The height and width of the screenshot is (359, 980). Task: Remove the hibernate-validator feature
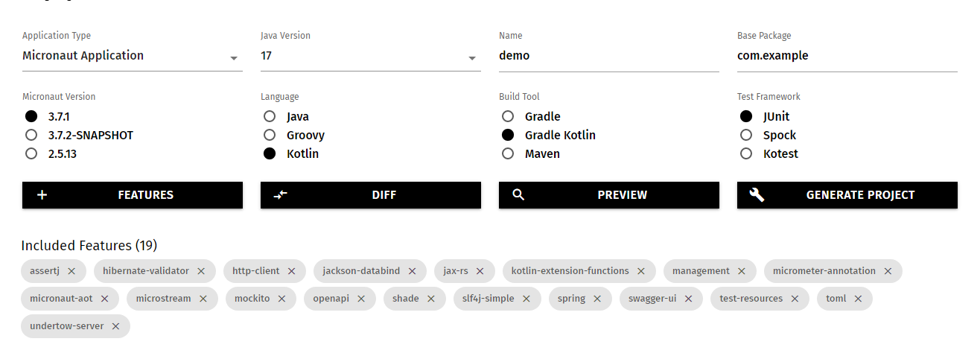point(201,271)
